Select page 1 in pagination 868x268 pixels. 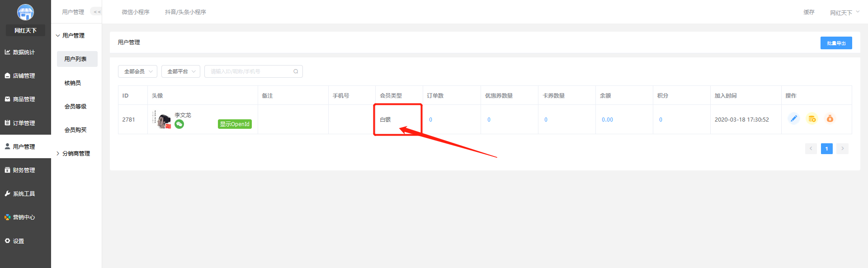click(827, 148)
